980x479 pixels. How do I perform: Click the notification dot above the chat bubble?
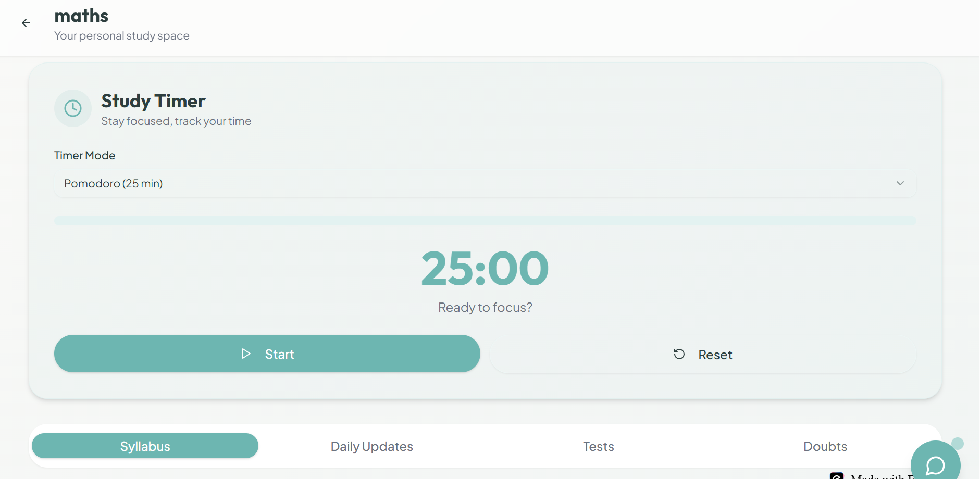957,443
